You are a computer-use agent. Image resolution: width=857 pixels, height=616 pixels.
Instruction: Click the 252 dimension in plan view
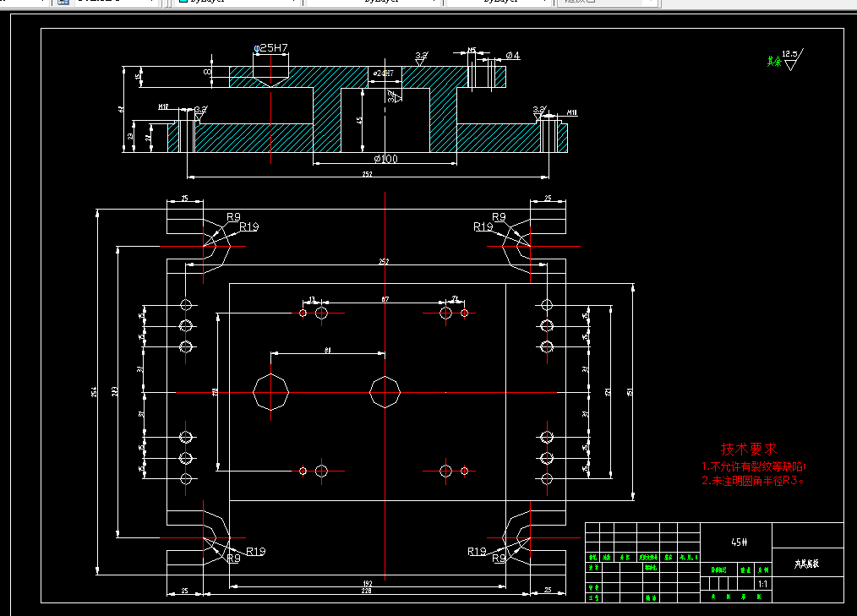click(x=384, y=262)
